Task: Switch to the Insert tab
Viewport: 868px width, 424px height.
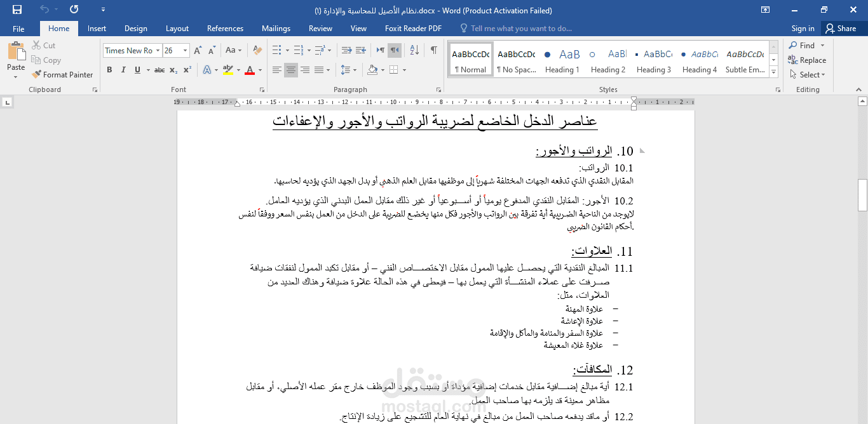Action: click(x=97, y=29)
